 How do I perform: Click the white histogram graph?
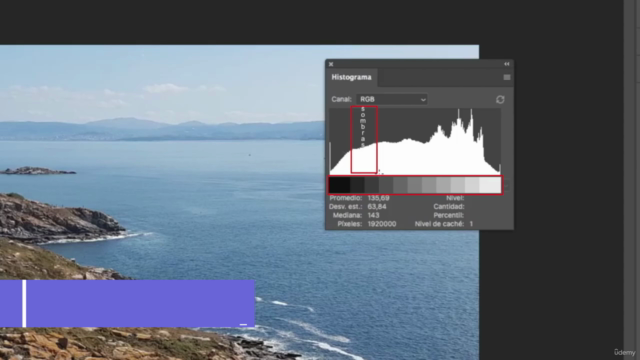[415, 141]
